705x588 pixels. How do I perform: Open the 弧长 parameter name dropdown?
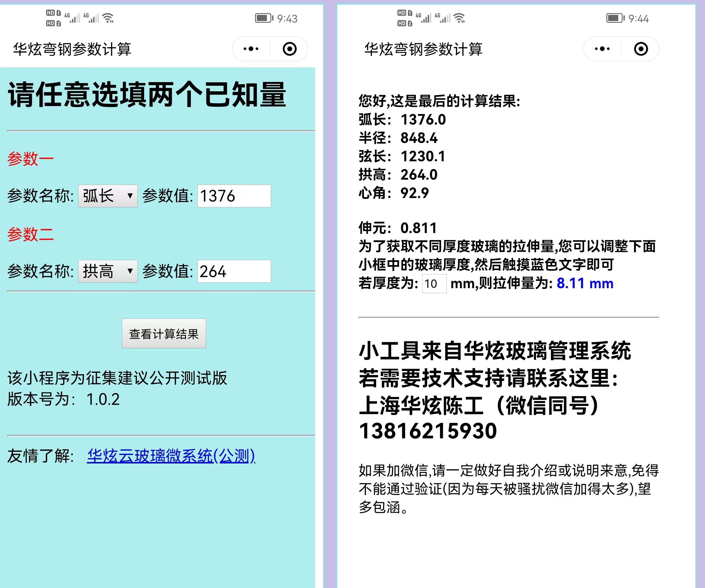point(108,196)
